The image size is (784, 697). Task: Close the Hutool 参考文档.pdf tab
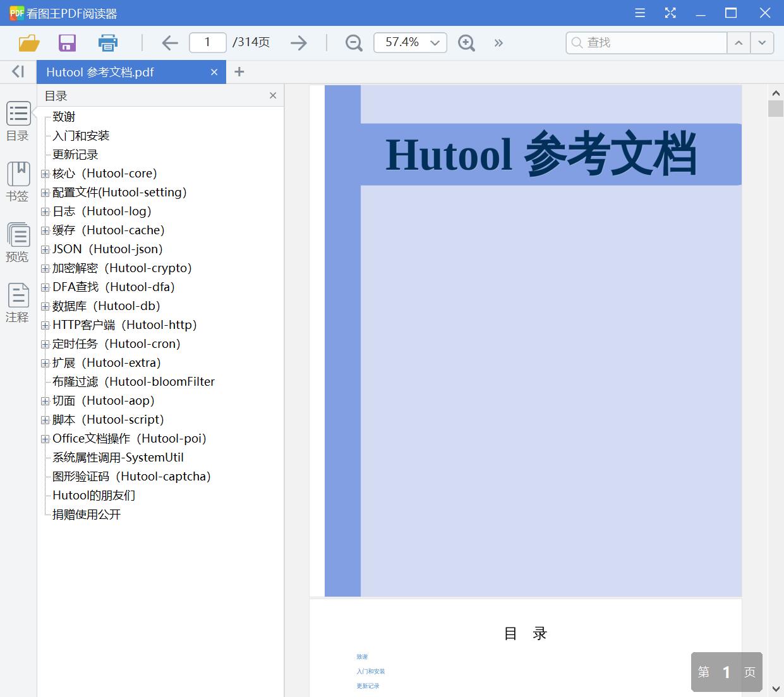click(x=214, y=72)
